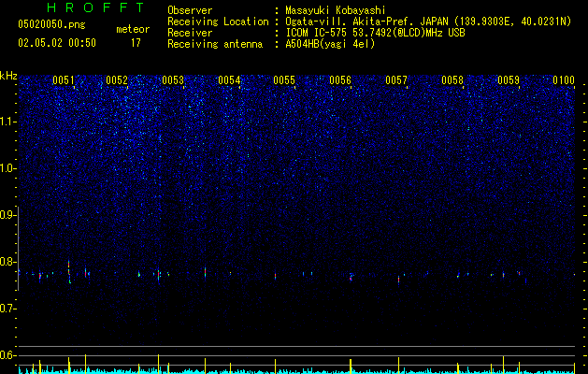This screenshot has height=374, width=588.
Task: Click the 0058 time marker
Action: coord(452,80)
